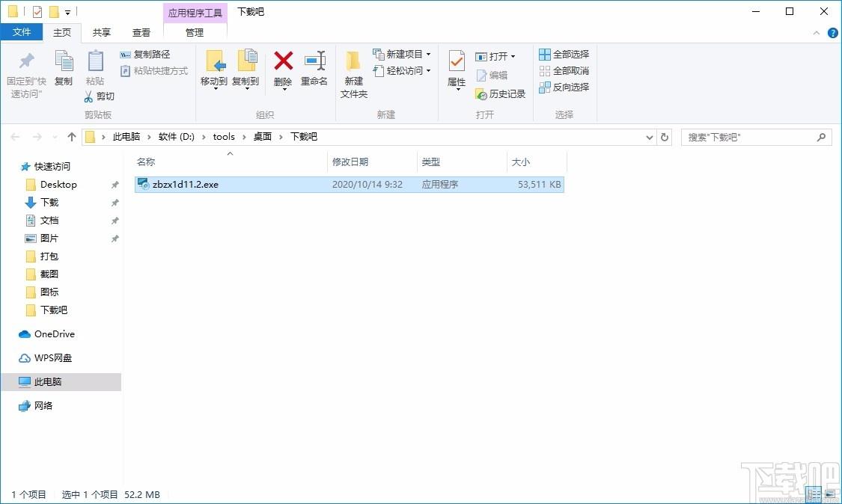Refresh the current folder view

tap(665, 137)
